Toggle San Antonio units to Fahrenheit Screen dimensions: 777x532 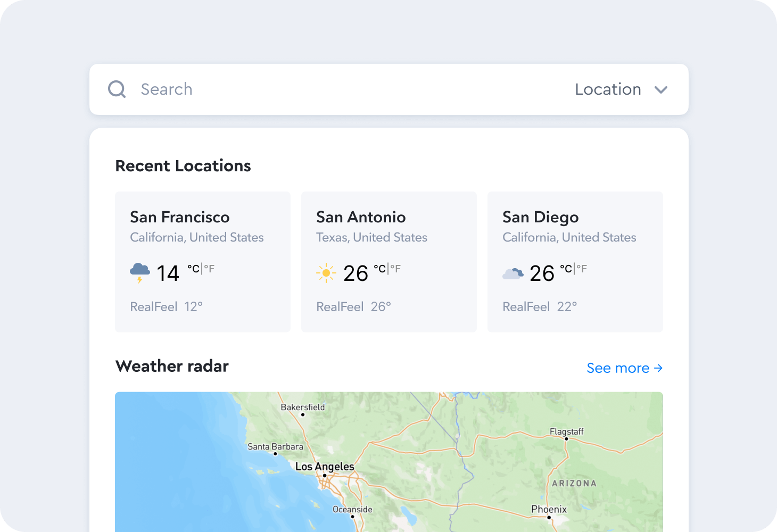pyautogui.click(x=396, y=269)
